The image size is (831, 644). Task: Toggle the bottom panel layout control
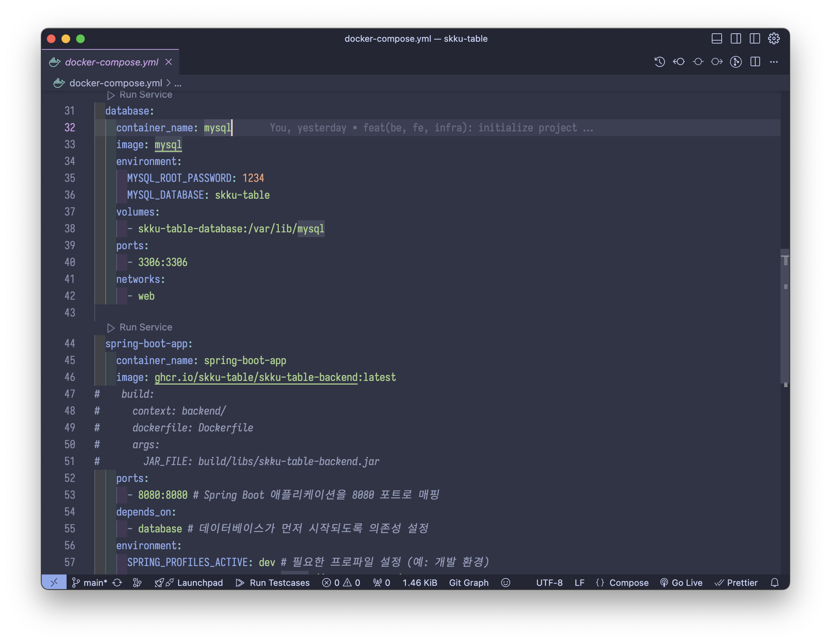point(717,38)
